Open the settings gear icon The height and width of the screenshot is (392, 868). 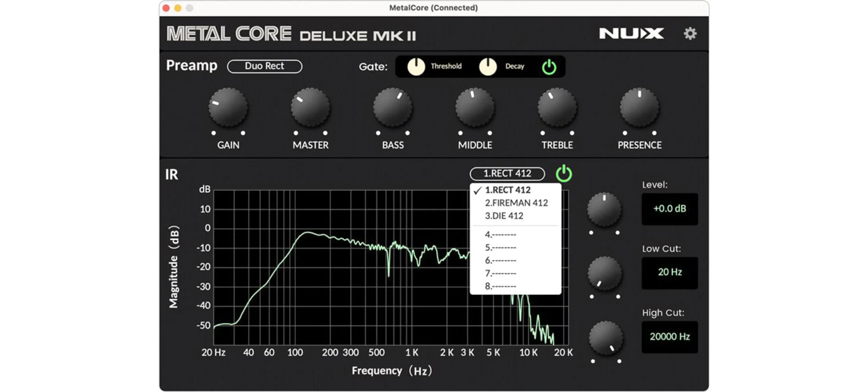[690, 34]
